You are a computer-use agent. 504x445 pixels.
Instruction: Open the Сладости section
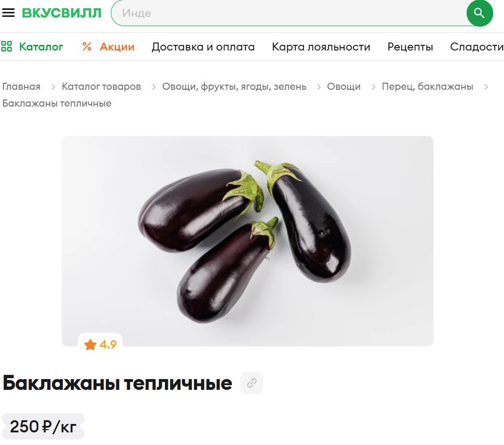pos(477,47)
